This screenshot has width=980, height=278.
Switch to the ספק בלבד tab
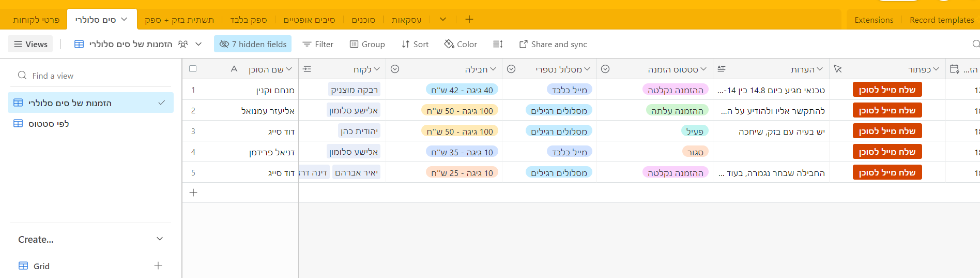pyautogui.click(x=249, y=20)
